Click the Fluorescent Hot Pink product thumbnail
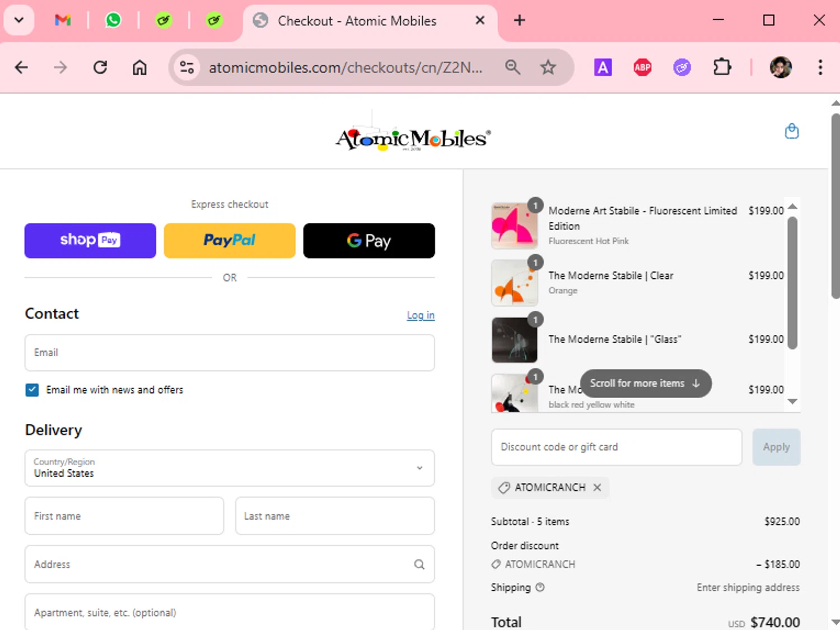The image size is (840, 630). pos(514,226)
